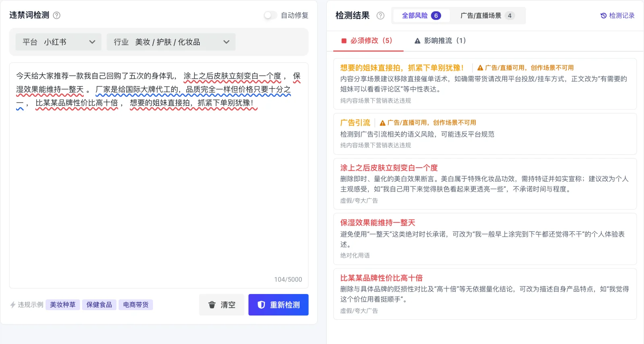The height and width of the screenshot is (344, 644).
Task: Click the count badge 6 on 全部风险
Action: coord(436,16)
